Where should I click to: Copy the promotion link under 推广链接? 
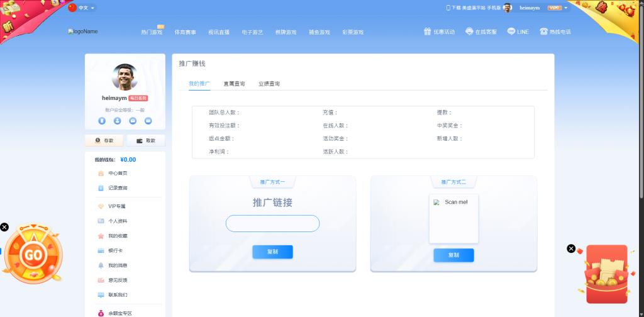tap(272, 252)
